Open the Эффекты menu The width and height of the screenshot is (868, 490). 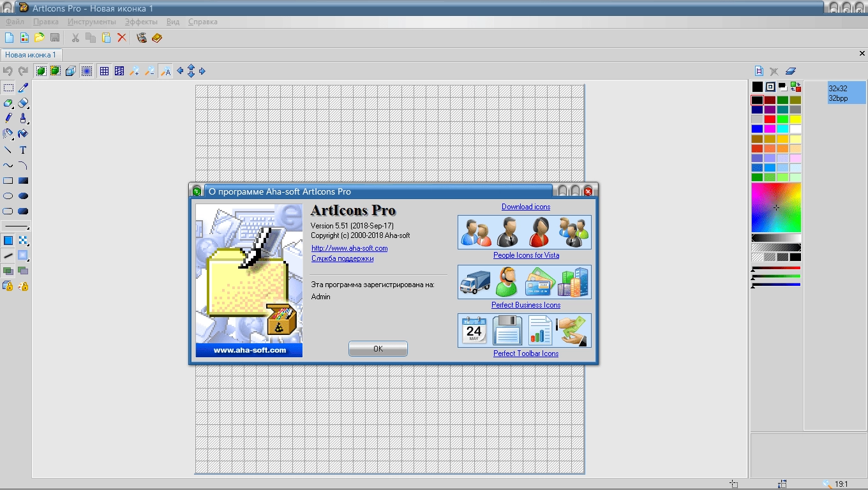click(x=141, y=22)
